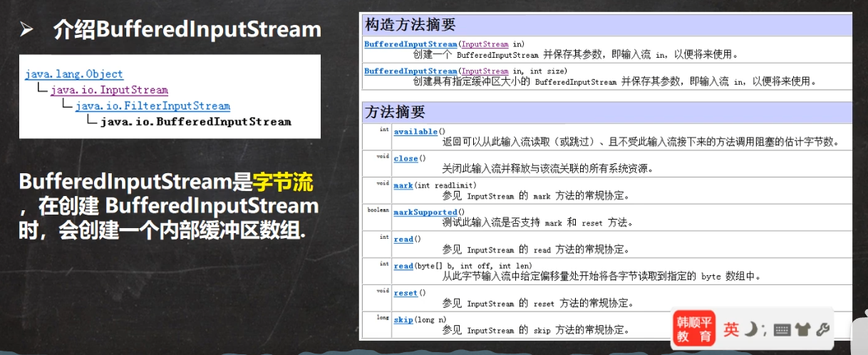
Task: Click the read() no-argument method link
Action: pyautogui.click(x=403, y=240)
